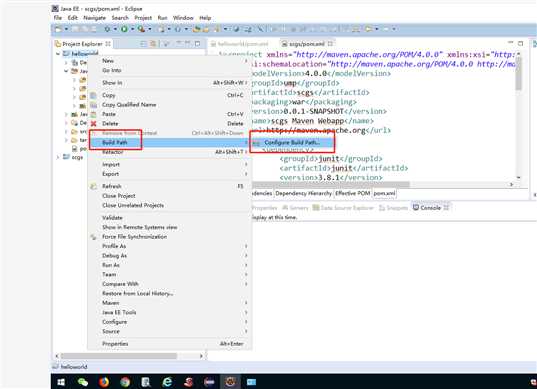Viewport: 537px width, 389px height.
Task: Choose Restore from Local History...
Action: click(x=169, y=293)
